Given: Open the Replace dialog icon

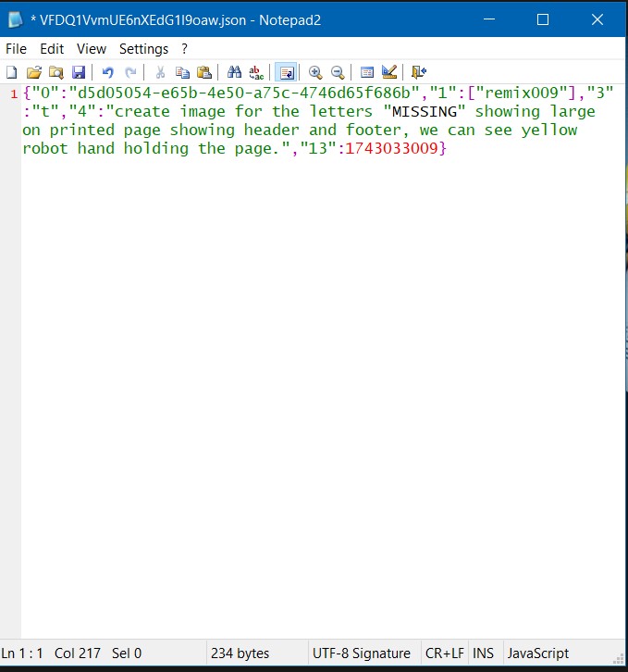Looking at the screenshot, I should 256,72.
